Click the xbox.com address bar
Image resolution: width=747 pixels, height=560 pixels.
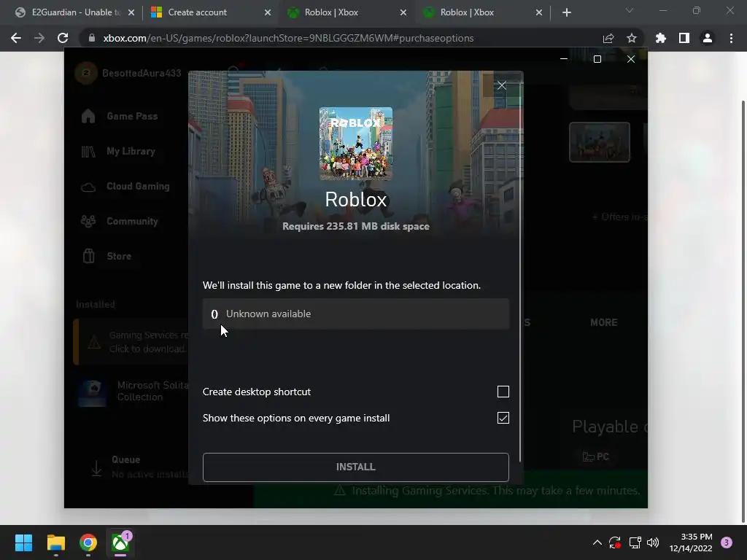tap(288, 38)
